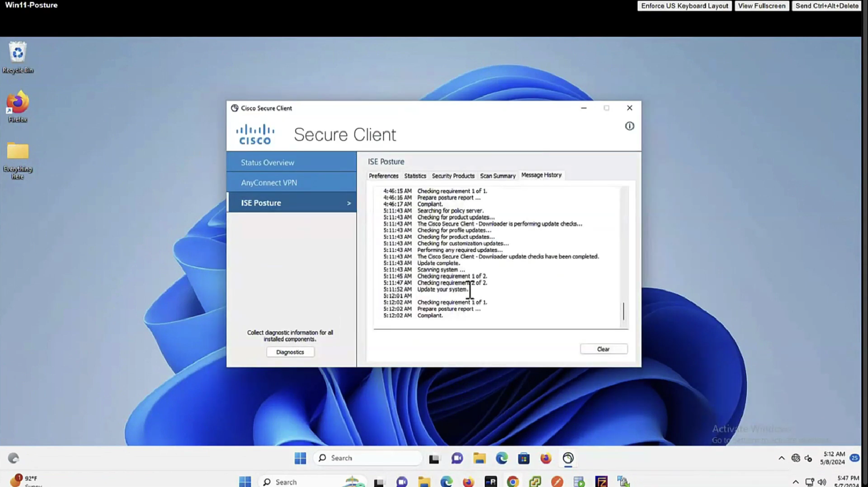Image resolution: width=868 pixels, height=487 pixels.
Task: Click the message history scrollbar thumb
Action: [x=623, y=312]
